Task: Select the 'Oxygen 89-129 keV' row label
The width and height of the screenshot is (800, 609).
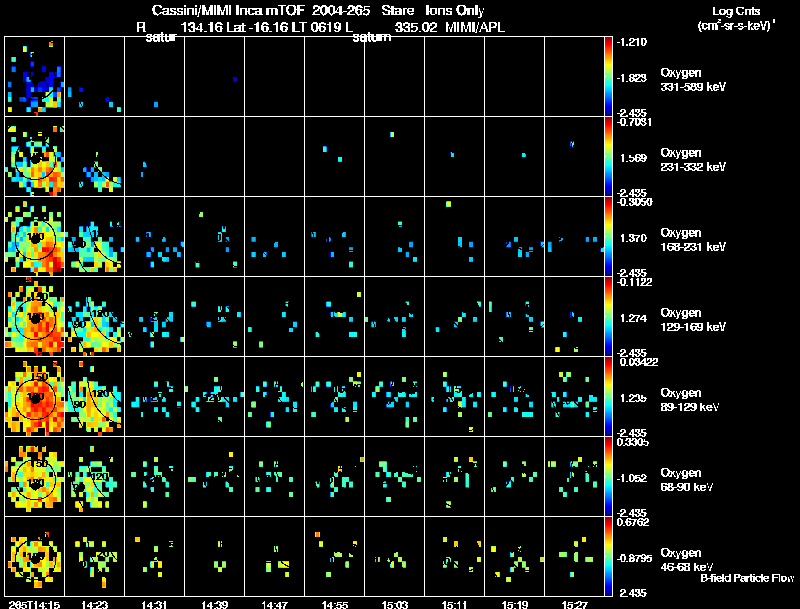Action: click(690, 400)
